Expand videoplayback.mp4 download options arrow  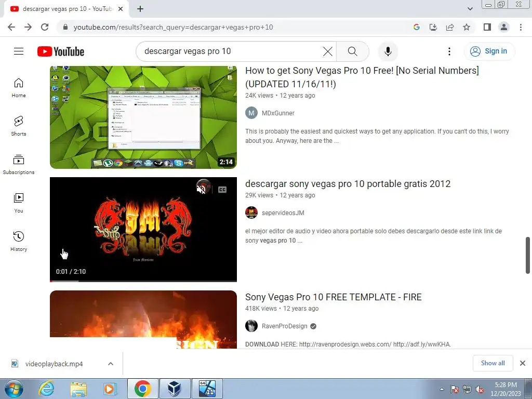point(111,364)
